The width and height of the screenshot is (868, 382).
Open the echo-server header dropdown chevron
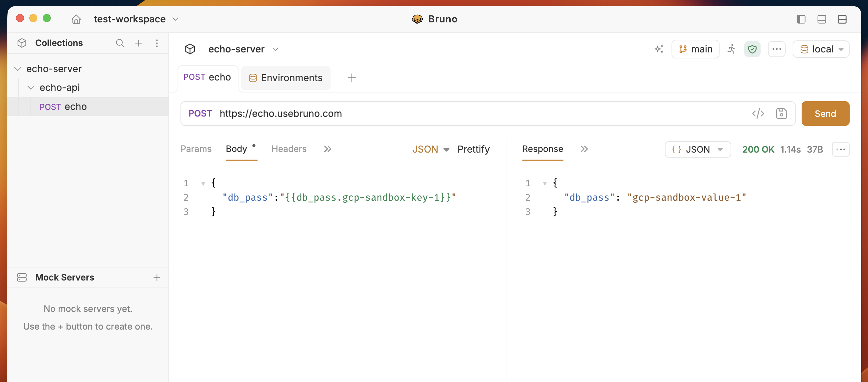point(276,49)
